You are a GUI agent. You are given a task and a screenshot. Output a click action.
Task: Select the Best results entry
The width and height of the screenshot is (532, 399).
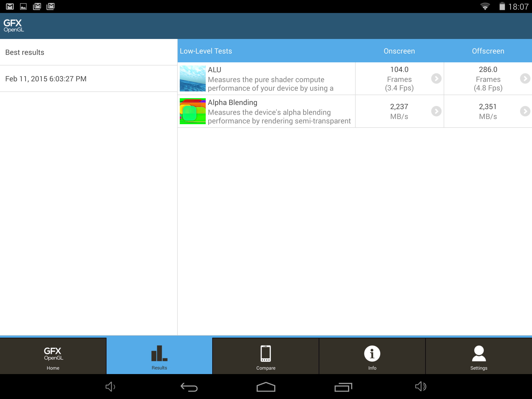point(89,52)
